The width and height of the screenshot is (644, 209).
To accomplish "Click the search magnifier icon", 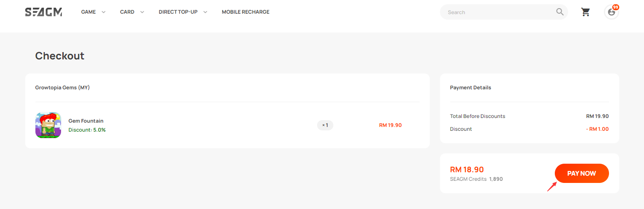I will pyautogui.click(x=560, y=12).
